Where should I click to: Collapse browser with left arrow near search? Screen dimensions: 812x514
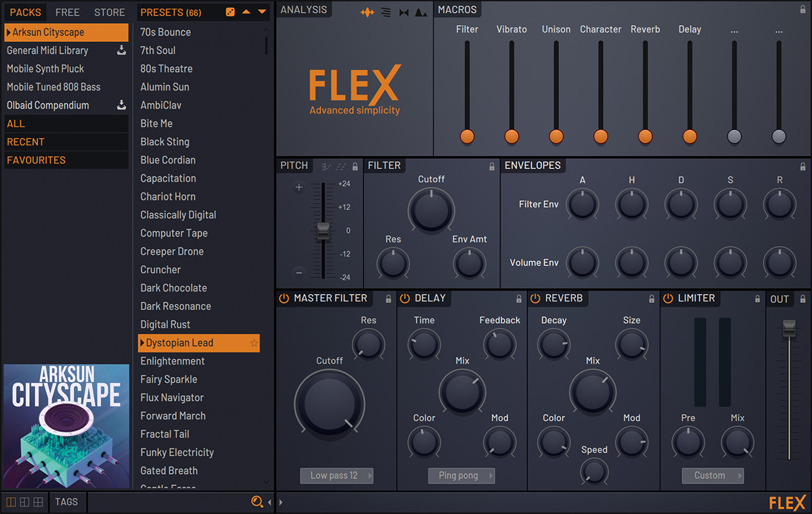(x=269, y=503)
